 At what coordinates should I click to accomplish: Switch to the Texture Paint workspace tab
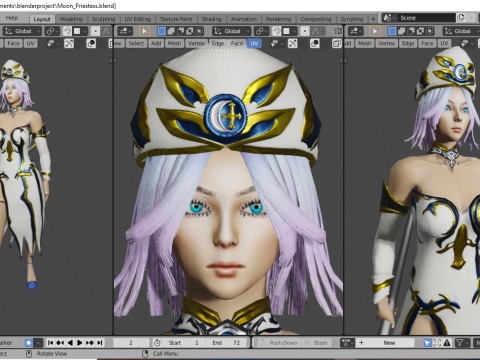tap(176, 19)
